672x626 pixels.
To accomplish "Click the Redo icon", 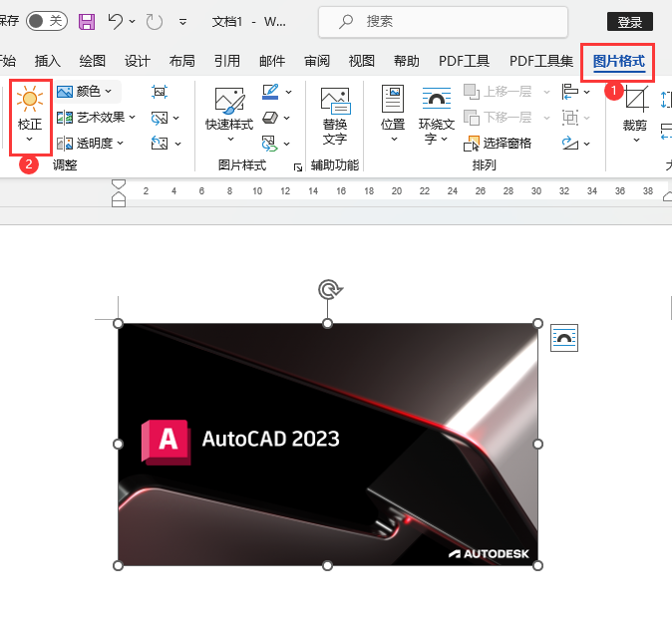I will click(x=155, y=21).
